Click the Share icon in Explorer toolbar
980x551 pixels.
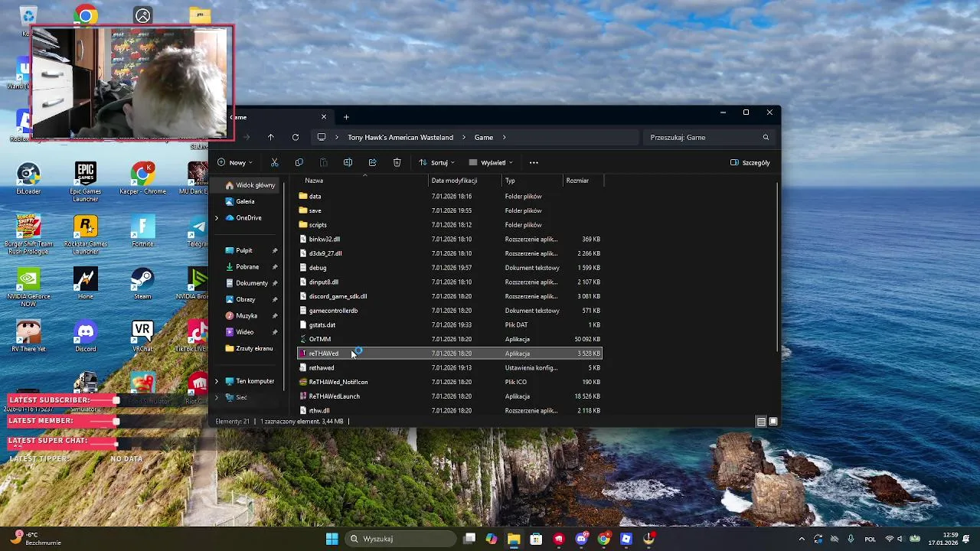click(372, 162)
